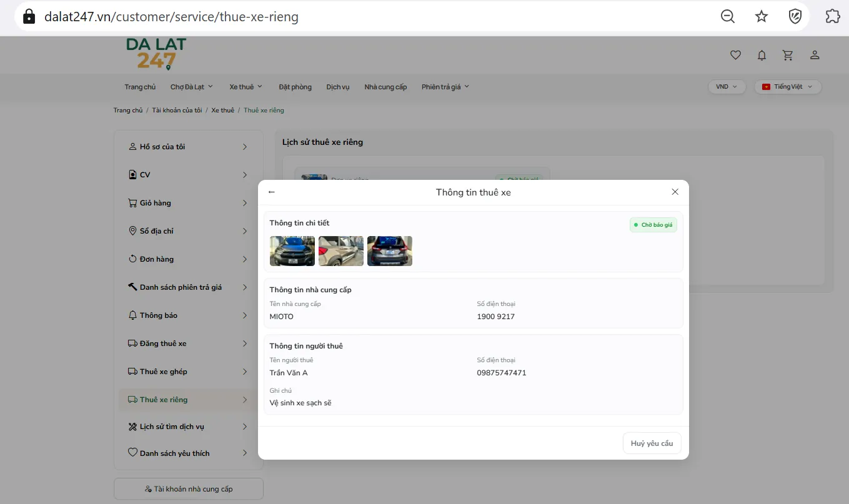
Task: Click the Huỷ yêu cầu button
Action: (x=652, y=443)
